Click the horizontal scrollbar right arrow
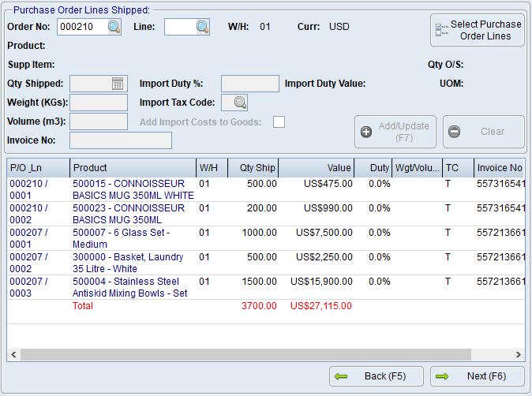Image resolution: width=532 pixels, height=396 pixels. click(x=519, y=355)
